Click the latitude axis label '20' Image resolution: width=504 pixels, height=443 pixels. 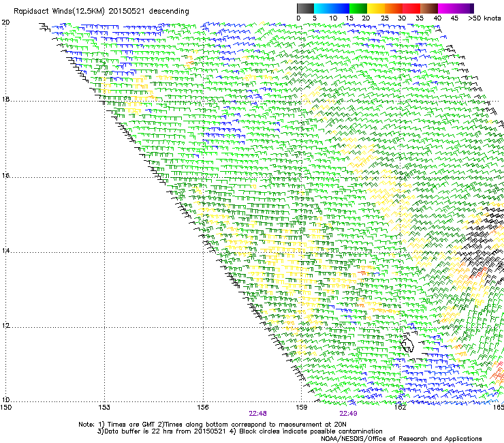point(5,22)
